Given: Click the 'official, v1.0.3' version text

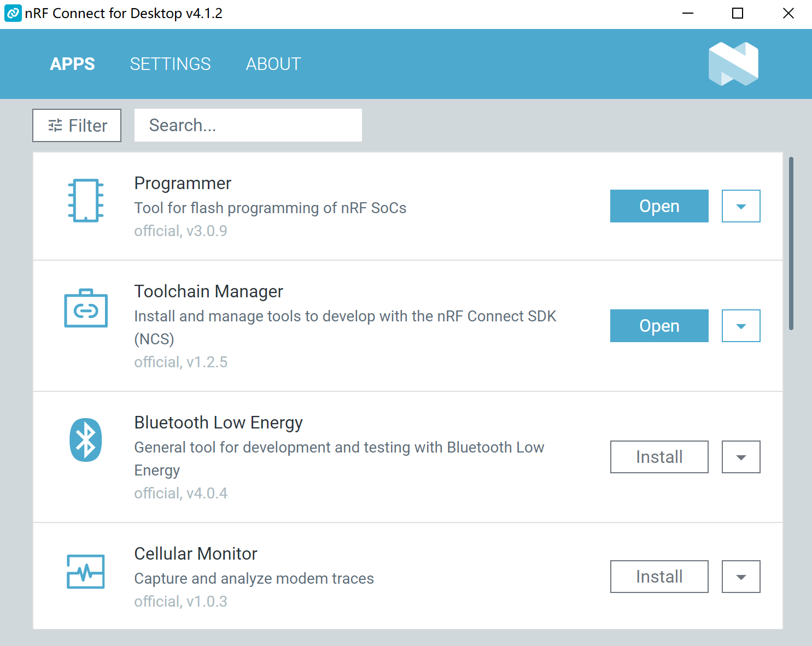Looking at the screenshot, I should point(181,601).
